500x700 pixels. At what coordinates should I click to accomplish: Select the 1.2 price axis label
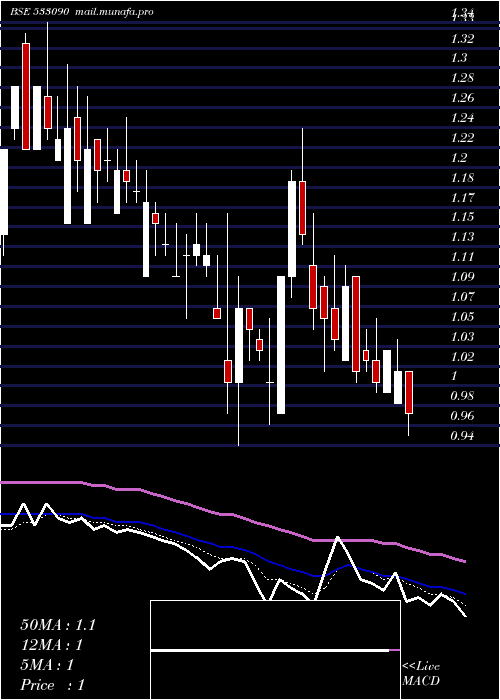tap(459, 158)
